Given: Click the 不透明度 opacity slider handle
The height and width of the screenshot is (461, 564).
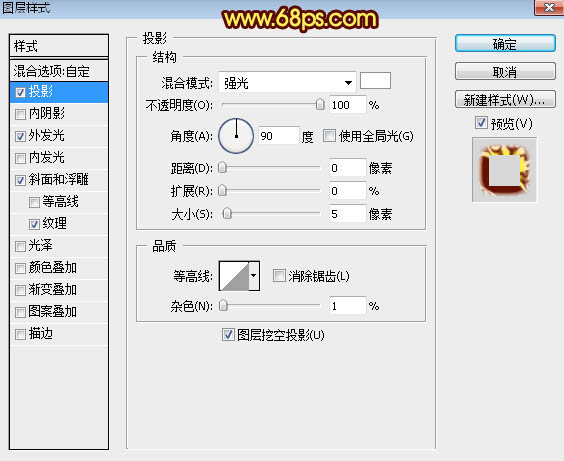Looking at the screenshot, I should (319, 105).
